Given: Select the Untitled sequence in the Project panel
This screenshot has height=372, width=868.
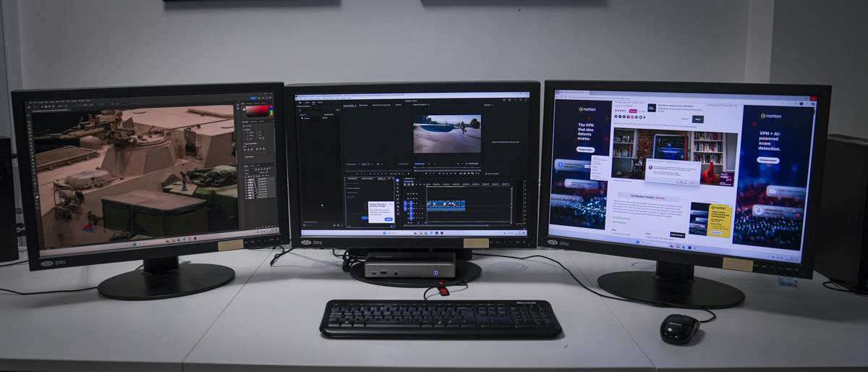Looking at the screenshot, I should [x=306, y=118].
